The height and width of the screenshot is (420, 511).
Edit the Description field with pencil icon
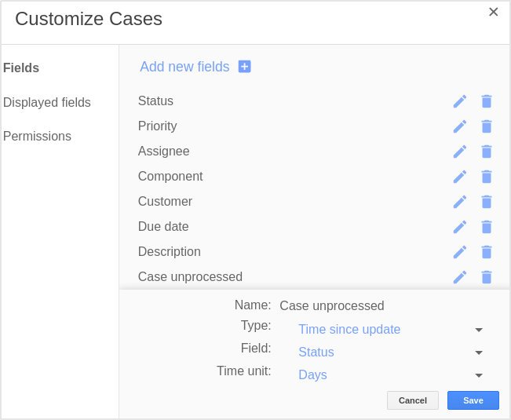460,252
